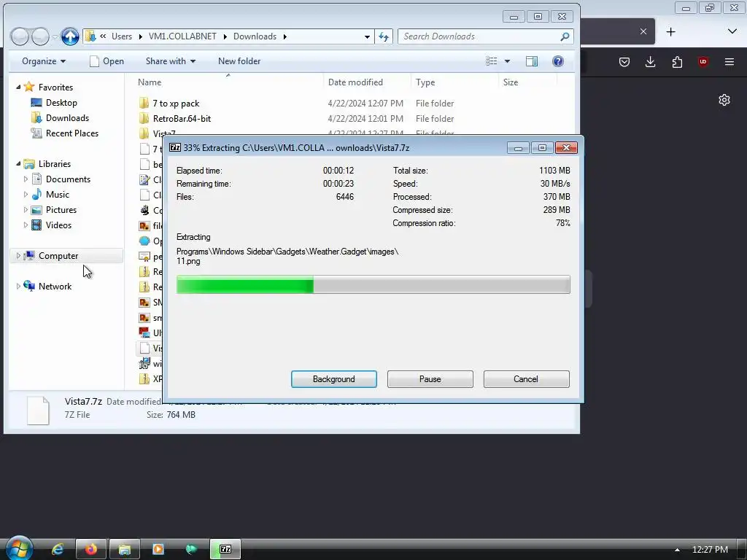
Task: Expand the Pictures library
Action: 26,209
